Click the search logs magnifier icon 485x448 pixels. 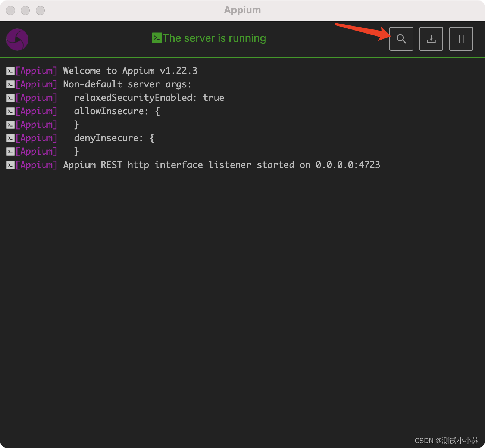click(401, 39)
